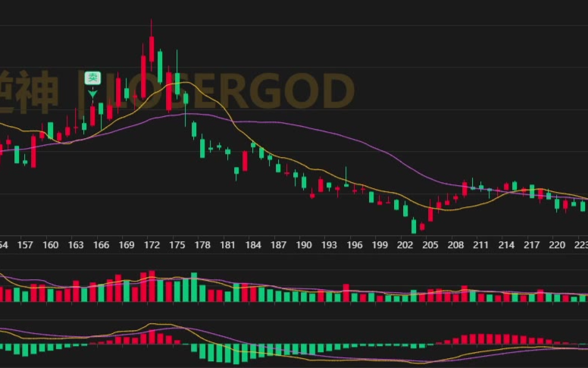Image resolution: width=588 pixels, height=368 pixels.
Task: Select the 181 label on the time axis
Action: 227,245
